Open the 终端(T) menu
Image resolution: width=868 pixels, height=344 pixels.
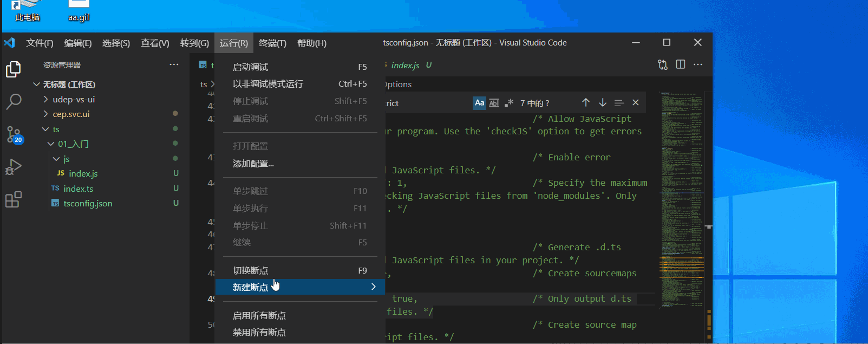coord(272,43)
